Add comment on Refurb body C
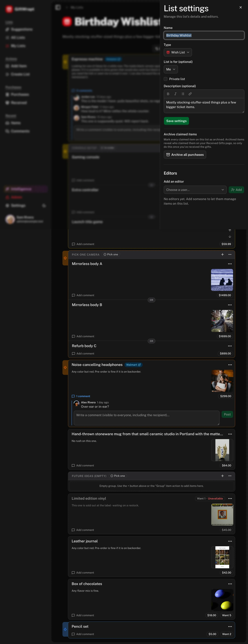This screenshot has width=248, height=644. pyautogui.click(x=83, y=354)
